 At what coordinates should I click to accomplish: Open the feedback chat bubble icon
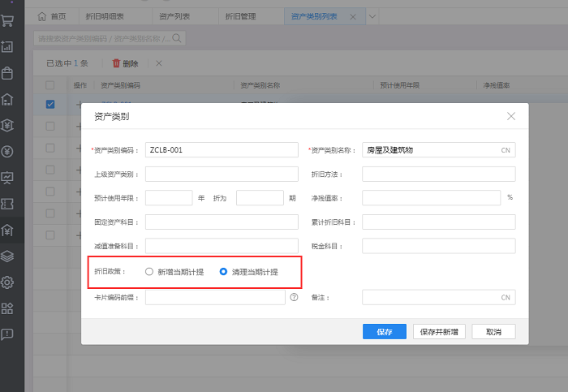pyautogui.click(x=7, y=334)
